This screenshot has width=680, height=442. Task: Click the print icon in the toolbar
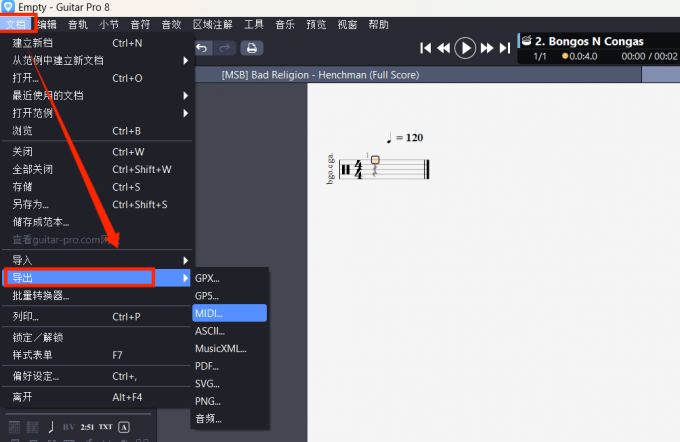252,47
